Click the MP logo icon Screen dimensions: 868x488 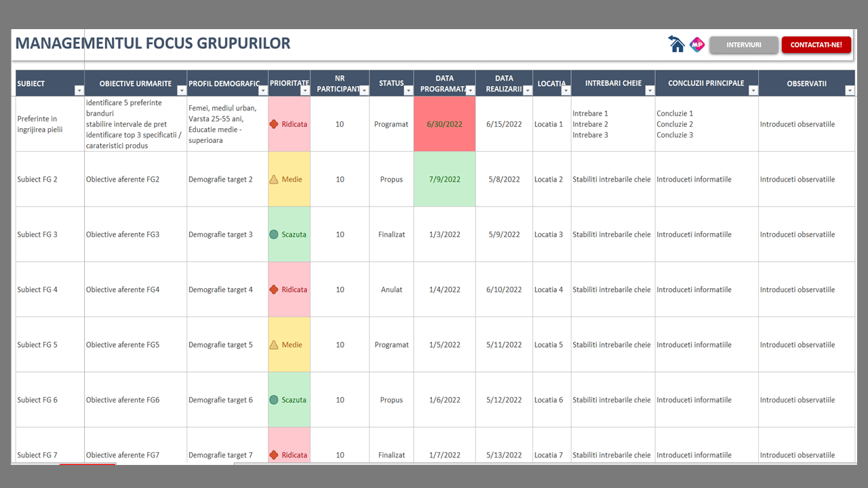(x=697, y=45)
